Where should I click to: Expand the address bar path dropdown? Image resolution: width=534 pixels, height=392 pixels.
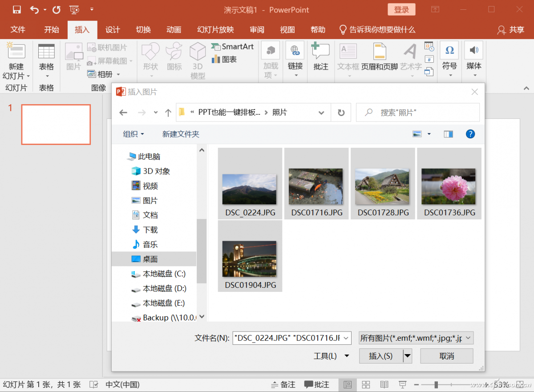click(321, 113)
